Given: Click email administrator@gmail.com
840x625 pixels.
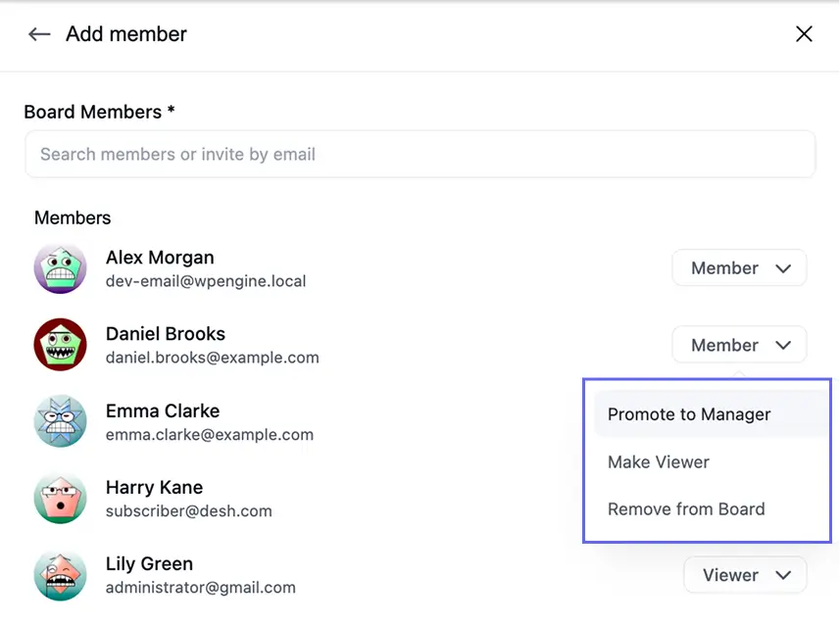Looking at the screenshot, I should (x=200, y=588).
